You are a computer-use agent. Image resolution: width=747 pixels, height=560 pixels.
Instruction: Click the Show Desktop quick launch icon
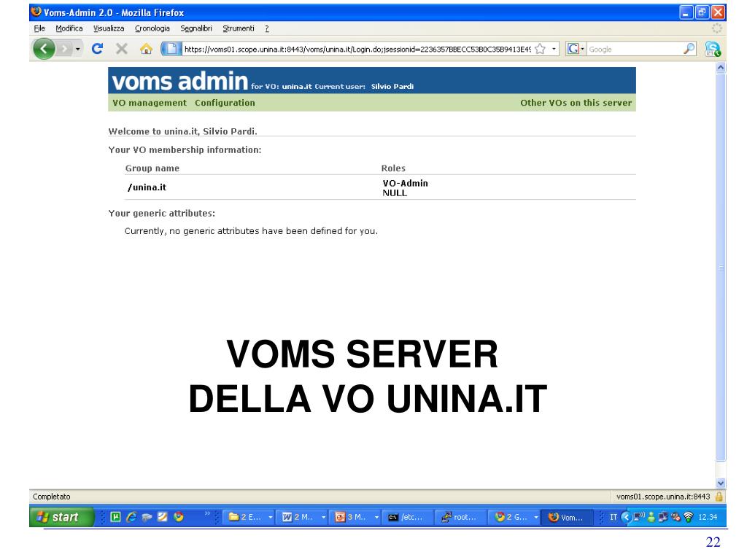147,517
